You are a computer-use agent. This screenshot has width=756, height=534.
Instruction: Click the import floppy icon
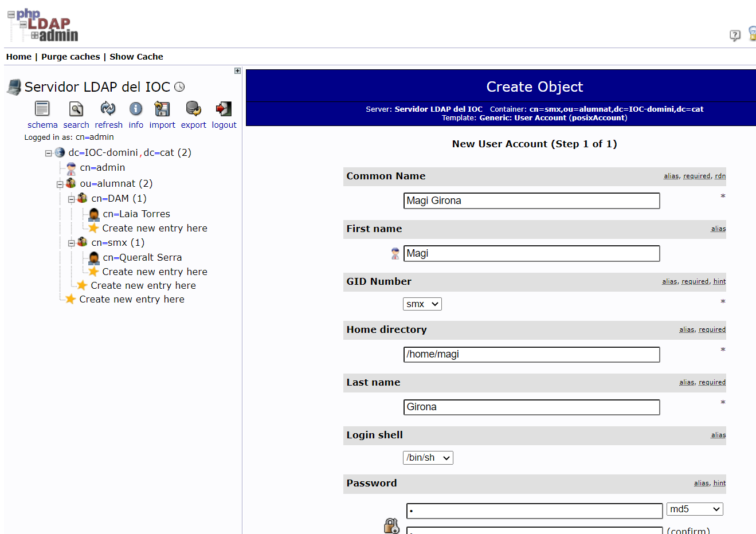162,109
